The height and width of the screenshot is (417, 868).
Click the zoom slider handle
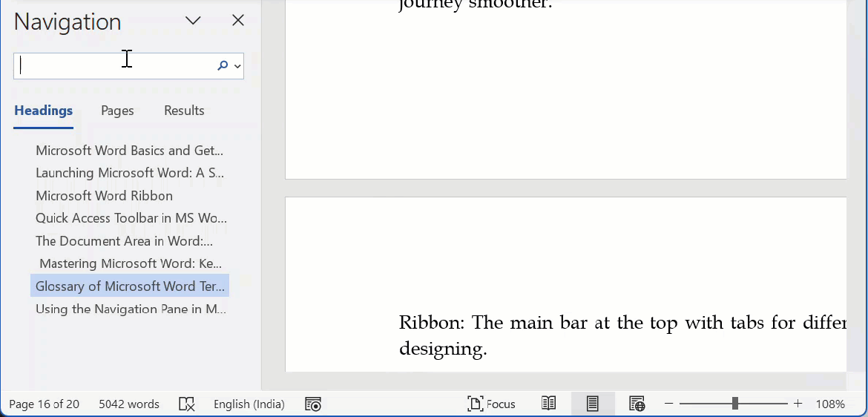pyautogui.click(x=734, y=404)
